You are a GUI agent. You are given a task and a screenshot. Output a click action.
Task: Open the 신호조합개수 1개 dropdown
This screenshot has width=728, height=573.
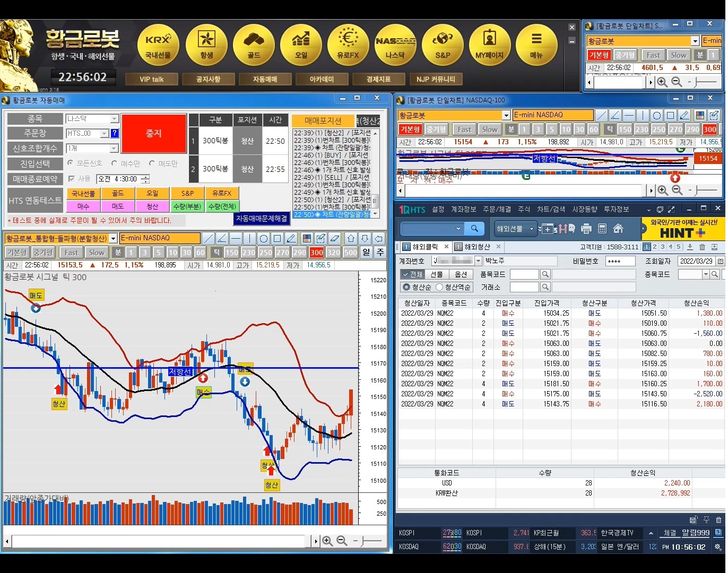pyautogui.click(x=114, y=149)
